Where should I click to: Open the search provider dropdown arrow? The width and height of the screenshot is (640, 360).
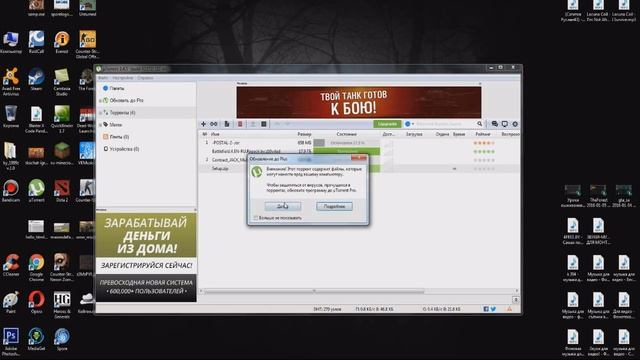coord(413,124)
